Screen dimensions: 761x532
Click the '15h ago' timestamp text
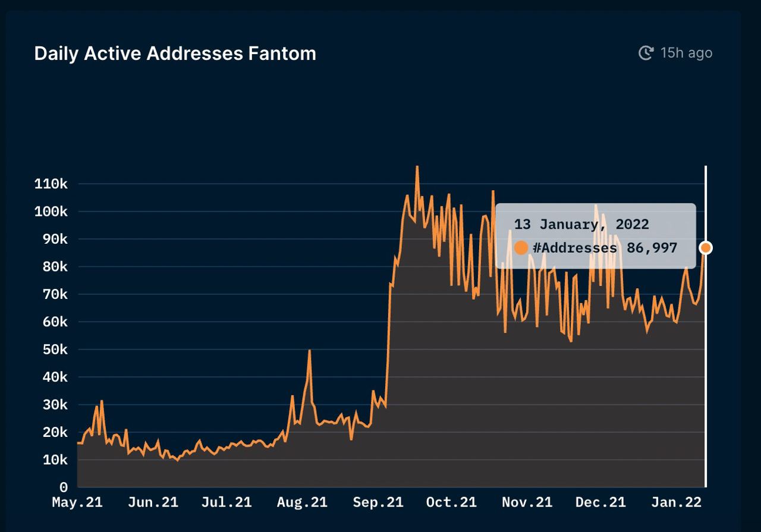pos(686,53)
